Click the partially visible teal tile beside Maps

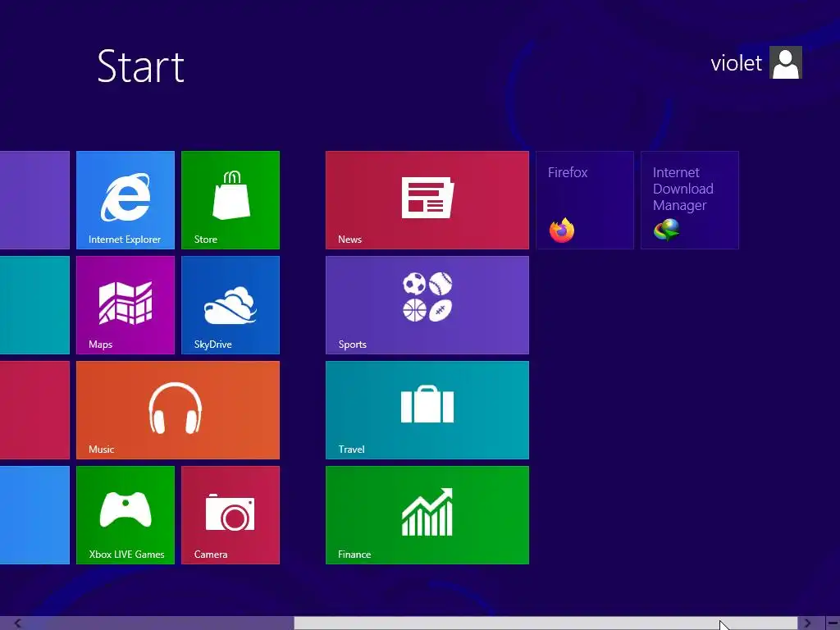[x=34, y=305]
